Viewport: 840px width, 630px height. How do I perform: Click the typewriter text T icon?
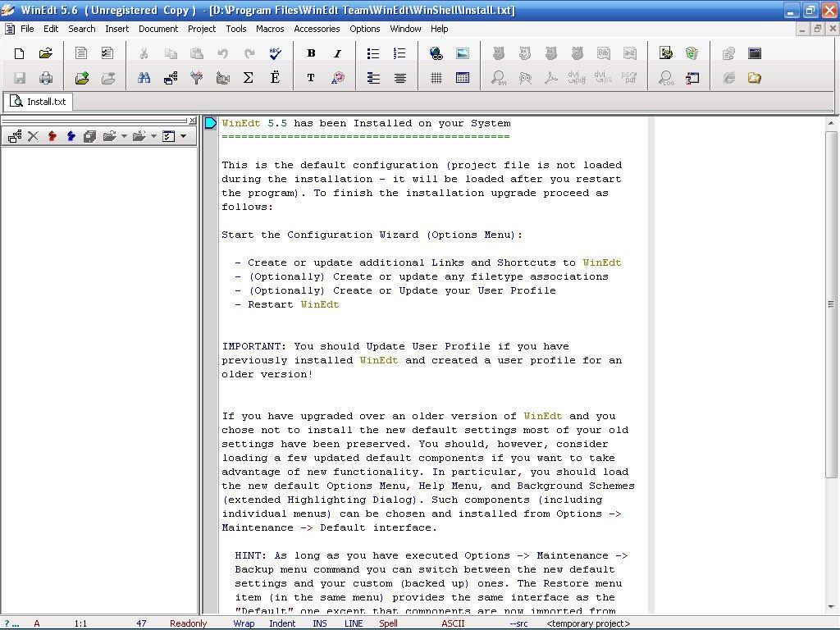click(311, 78)
